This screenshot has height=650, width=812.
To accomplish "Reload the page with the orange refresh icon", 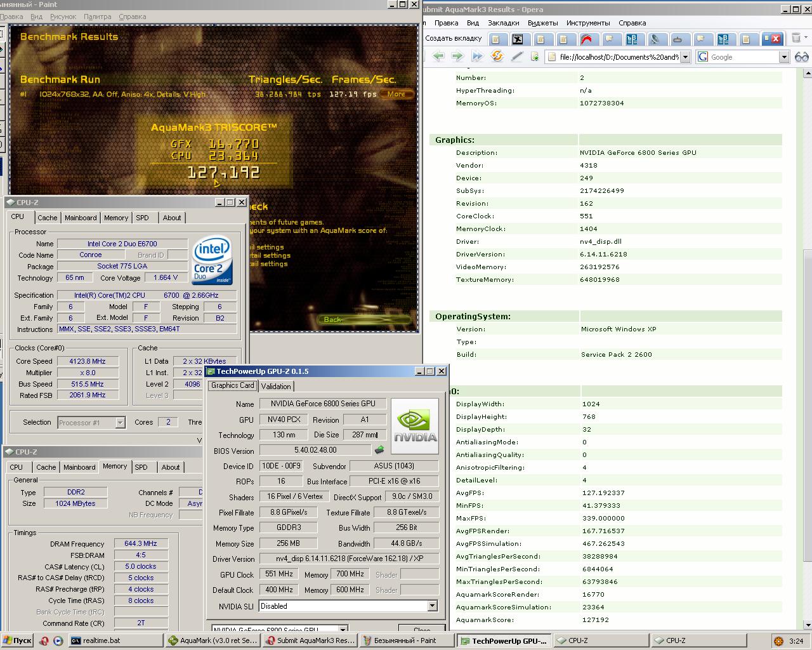I will [x=497, y=56].
